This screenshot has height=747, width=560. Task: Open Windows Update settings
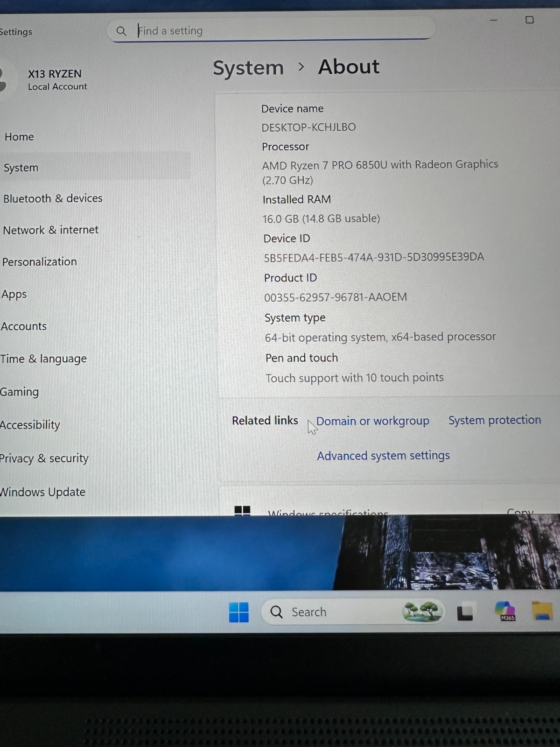[42, 492]
